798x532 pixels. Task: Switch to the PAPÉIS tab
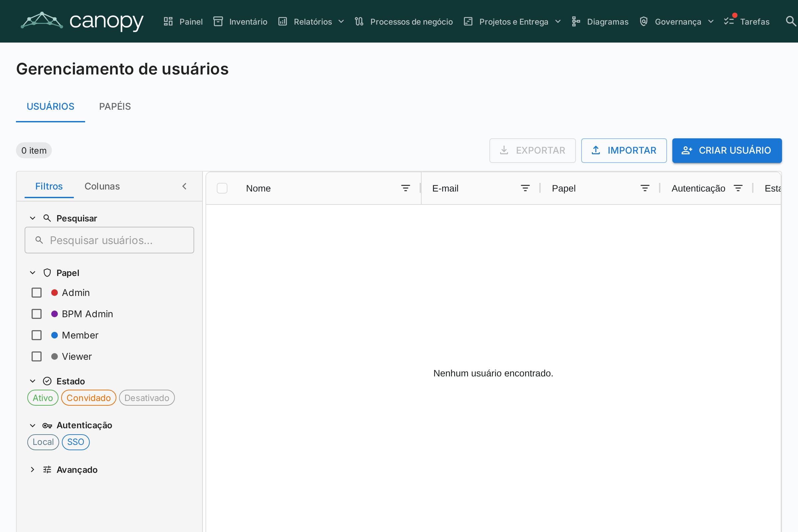click(115, 106)
